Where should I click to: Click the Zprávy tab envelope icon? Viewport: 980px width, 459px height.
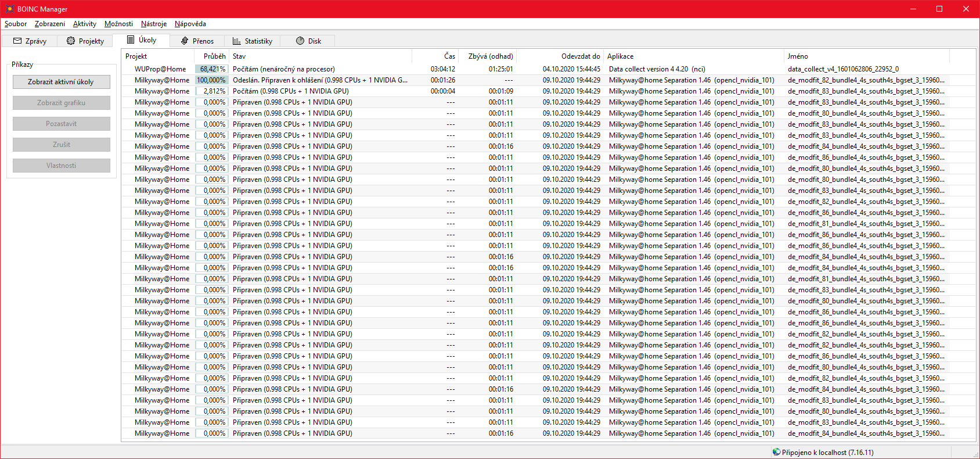[x=17, y=41]
